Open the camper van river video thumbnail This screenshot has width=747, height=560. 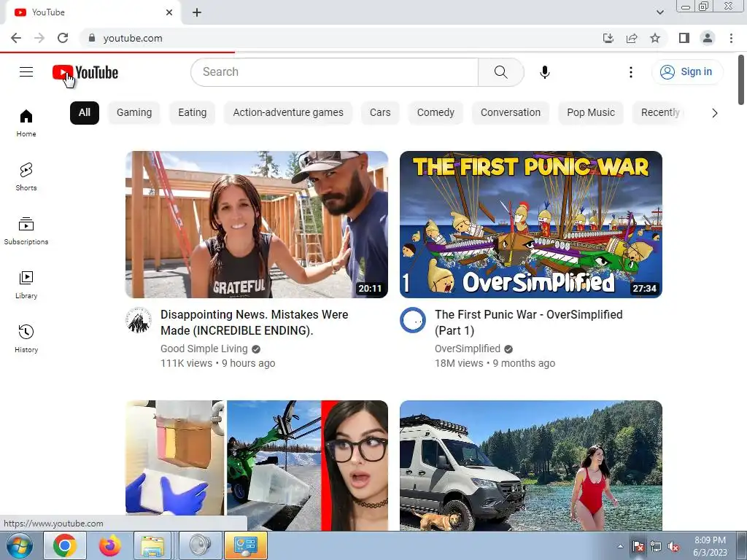coord(531,465)
